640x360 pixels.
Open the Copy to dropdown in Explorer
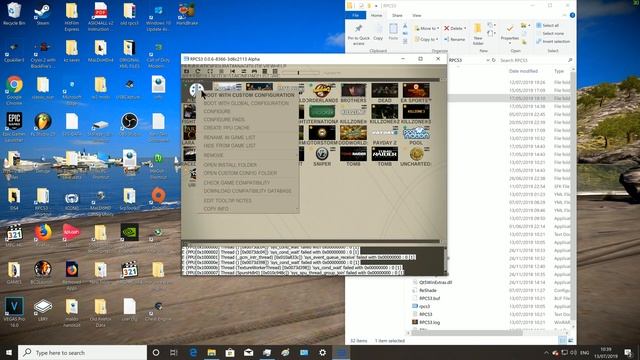427,39
